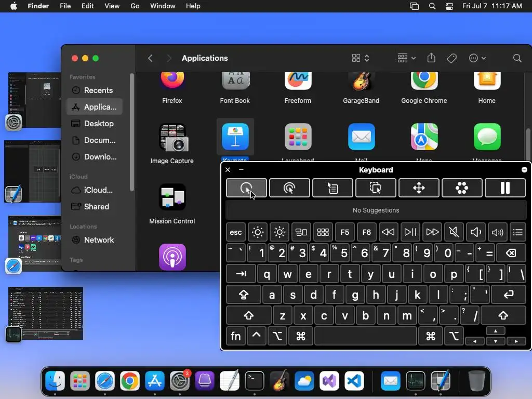This screenshot has width=532, height=399.
Task: Open Google Chrome in the Finder window
Action: click(x=424, y=81)
